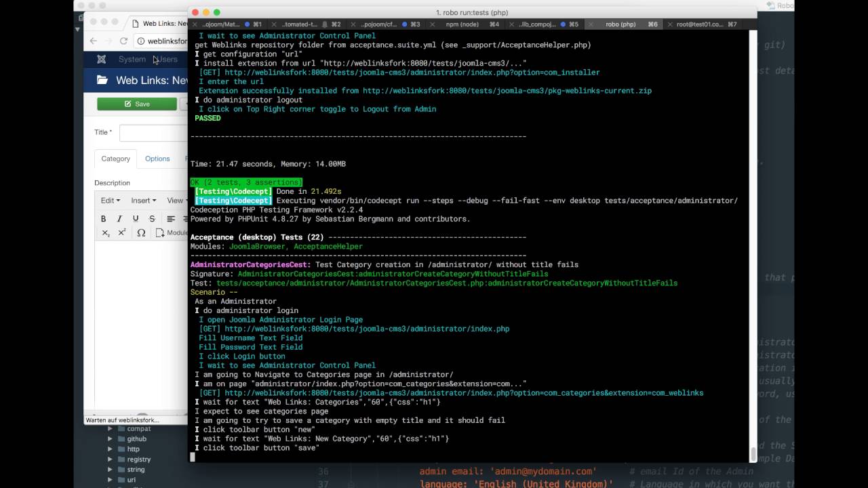The image size is (868, 488).
Task: Click the 'Warten auf weblinksfork...' status text
Action: pyautogui.click(x=123, y=420)
